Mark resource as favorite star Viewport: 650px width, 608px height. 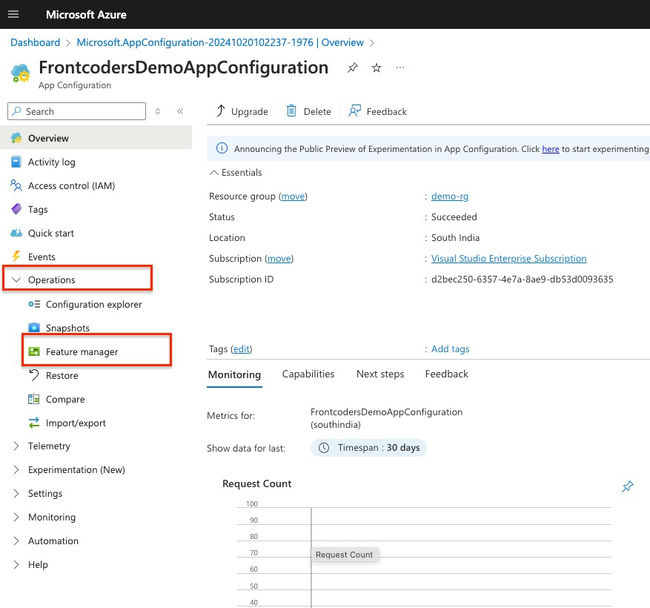coord(376,68)
